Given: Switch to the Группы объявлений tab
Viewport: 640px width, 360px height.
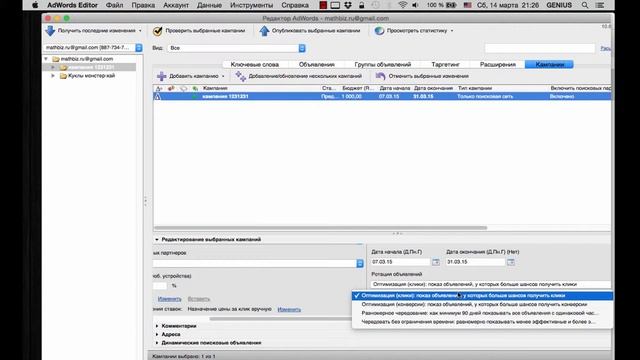Looking at the screenshot, I should (382, 64).
